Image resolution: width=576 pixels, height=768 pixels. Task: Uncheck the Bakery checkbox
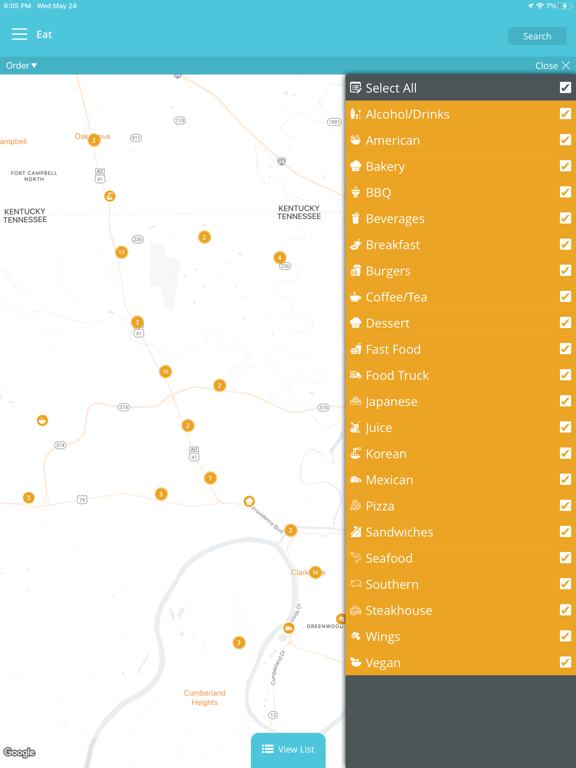click(565, 166)
